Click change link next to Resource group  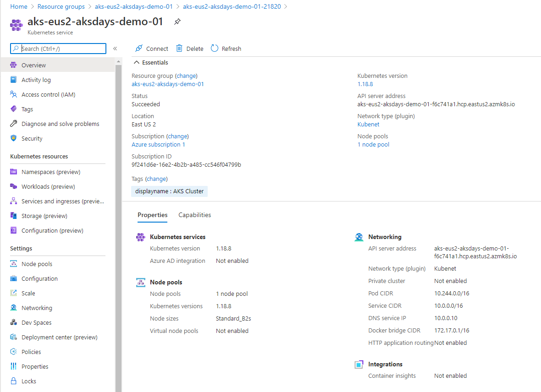pos(186,76)
